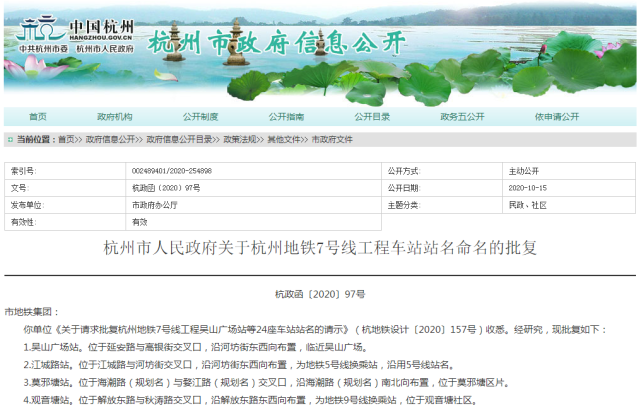Click the 公开日期 label cell

click(442, 189)
